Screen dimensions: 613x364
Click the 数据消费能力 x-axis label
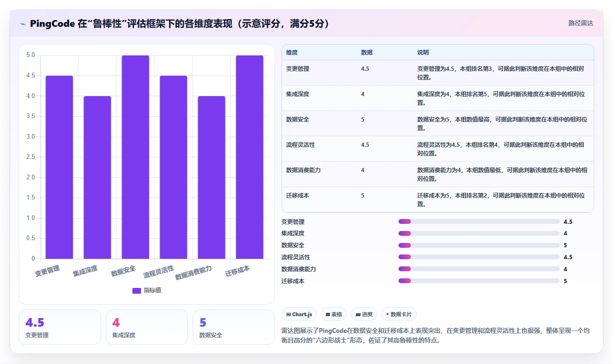point(193,273)
